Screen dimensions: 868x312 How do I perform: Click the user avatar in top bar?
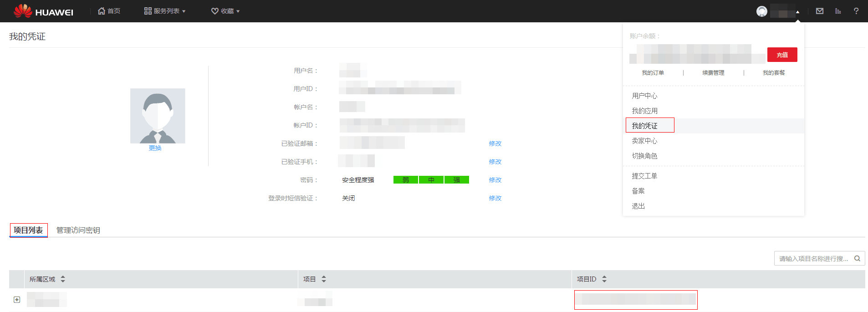[x=762, y=11]
